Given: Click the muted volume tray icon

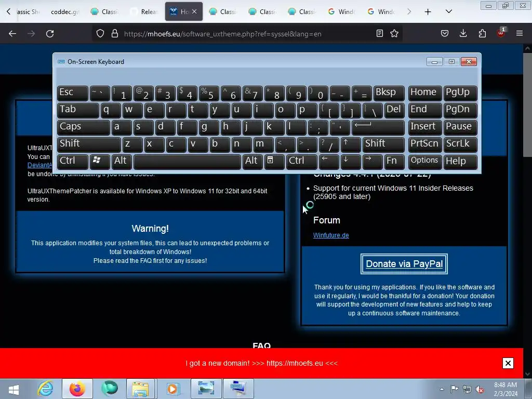Looking at the screenshot, I should 480,389.
